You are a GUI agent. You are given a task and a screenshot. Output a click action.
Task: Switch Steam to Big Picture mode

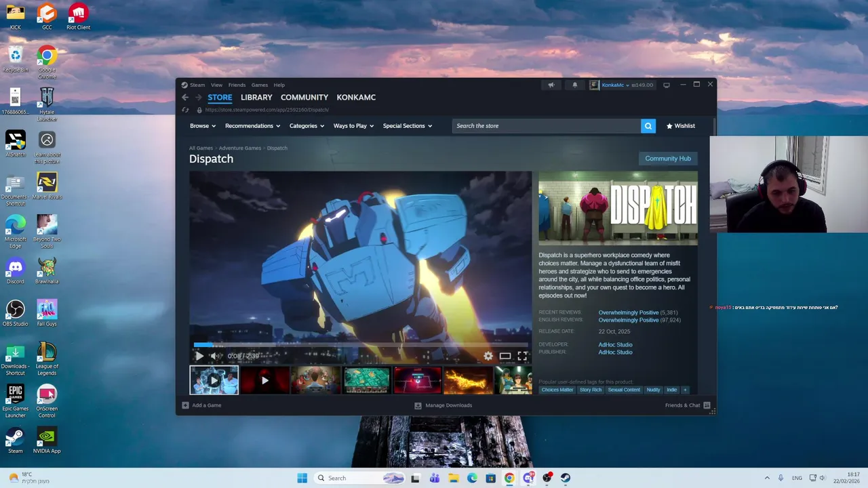pos(667,85)
